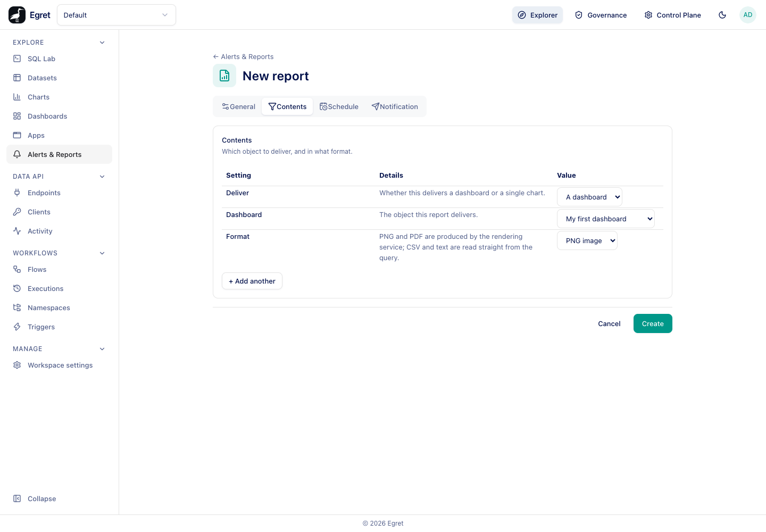Click the 'Deliver' setting label
Image resolution: width=766 pixels, height=532 pixels.
[x=237, y=193]
